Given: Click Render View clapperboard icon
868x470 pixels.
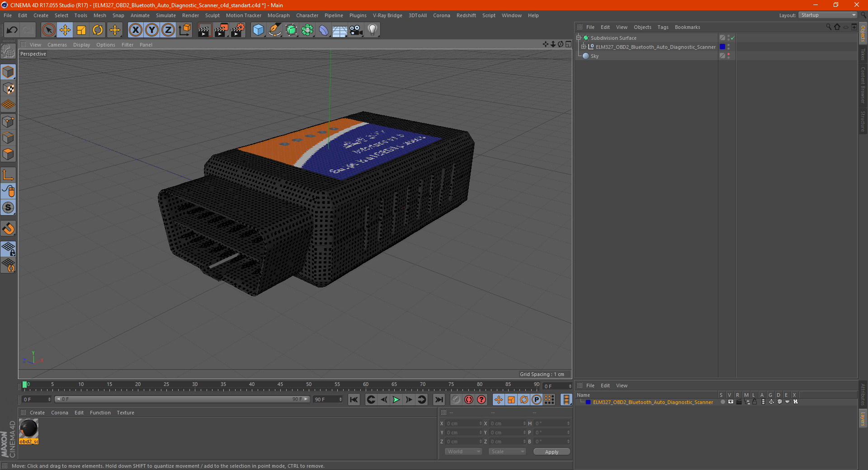Looking at the screenshot, I should [x=204, y=30].
